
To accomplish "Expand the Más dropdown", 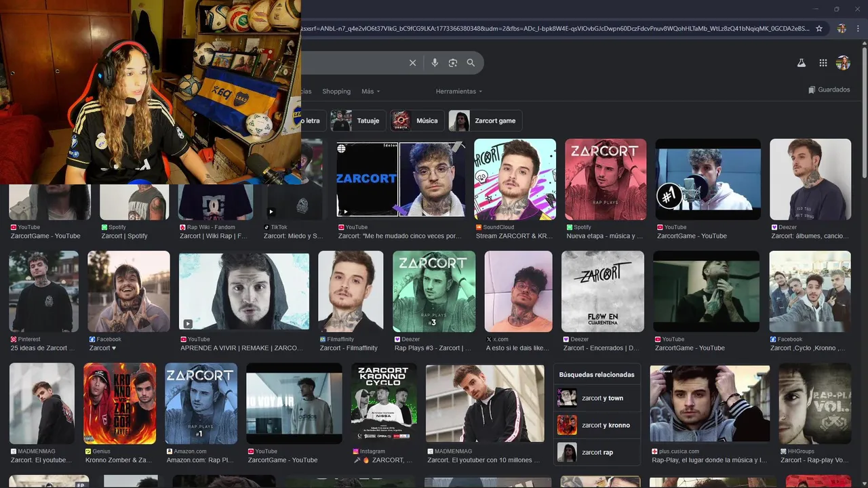I will coord(370,91).
